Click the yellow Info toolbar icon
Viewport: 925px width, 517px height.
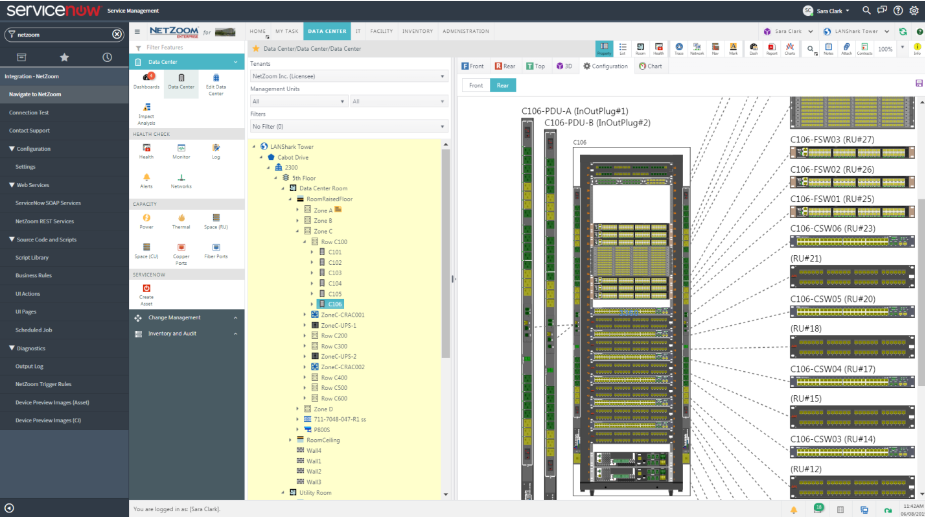[917, 48]
